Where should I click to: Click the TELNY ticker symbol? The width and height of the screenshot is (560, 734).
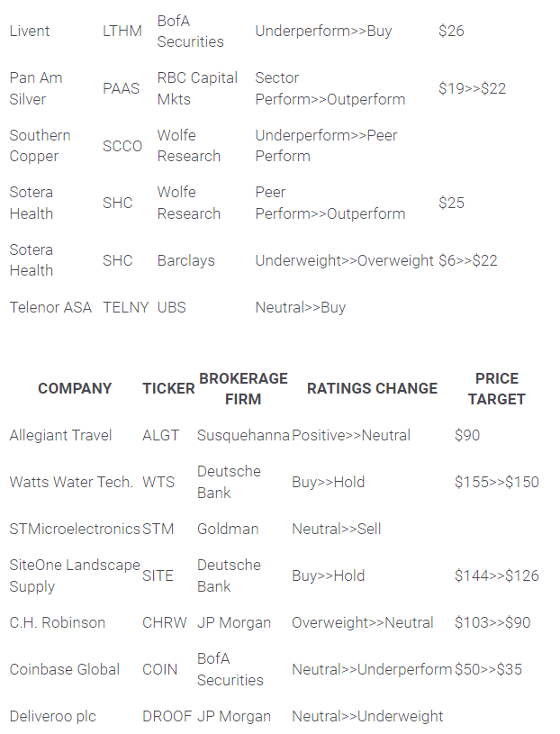(x=126, y=307)
